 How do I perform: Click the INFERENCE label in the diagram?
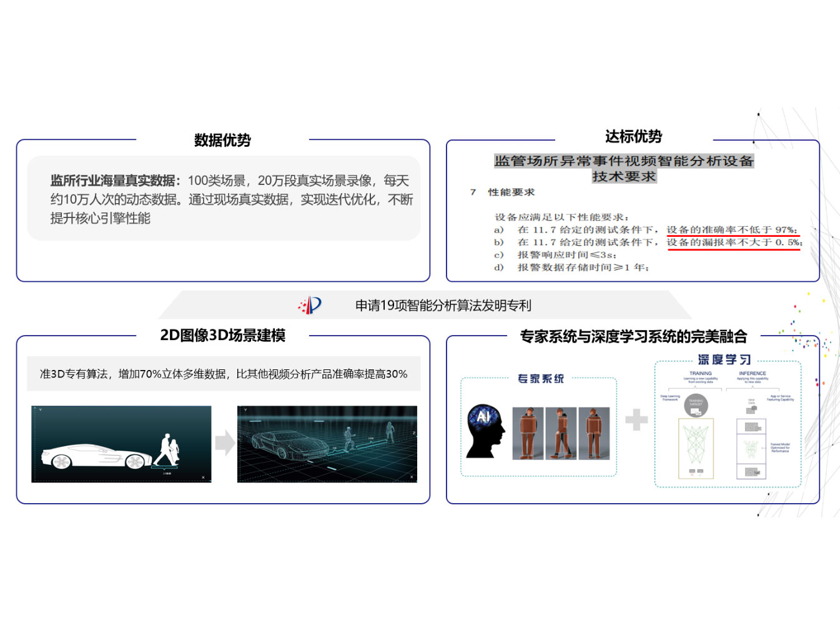coord(753,373)
